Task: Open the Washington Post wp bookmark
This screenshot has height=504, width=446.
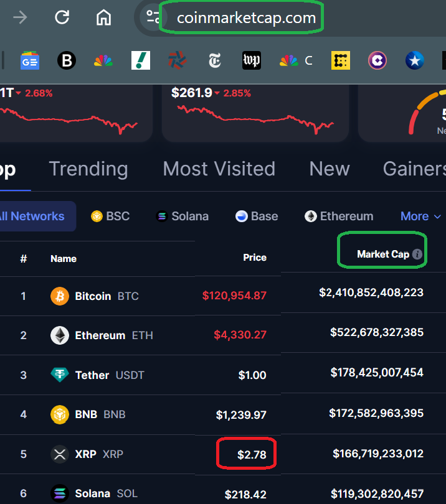Action: pos(251,60)
